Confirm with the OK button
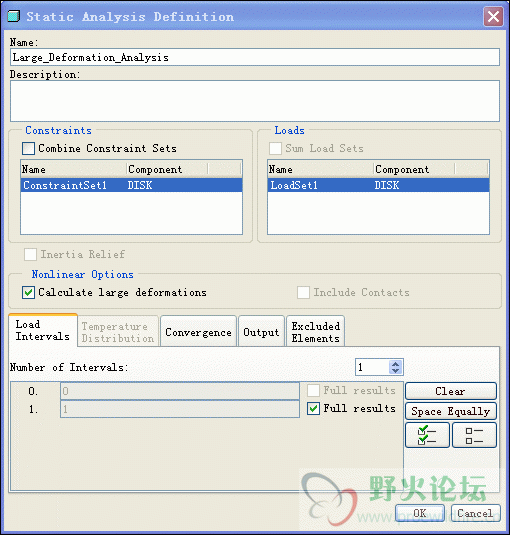This screenshot has width=510, height=535. [x=420, y=513]
